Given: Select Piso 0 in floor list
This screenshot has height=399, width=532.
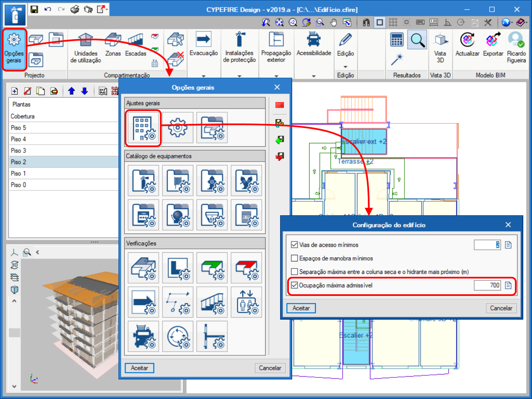Looking at the screenshot, I should (64, 185).
